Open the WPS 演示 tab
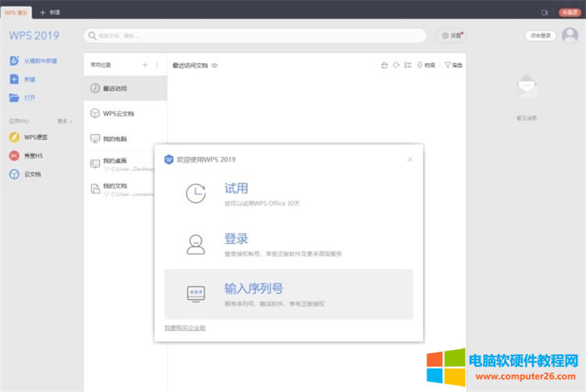Screen dimensions: 586x392 coord(16,12)
